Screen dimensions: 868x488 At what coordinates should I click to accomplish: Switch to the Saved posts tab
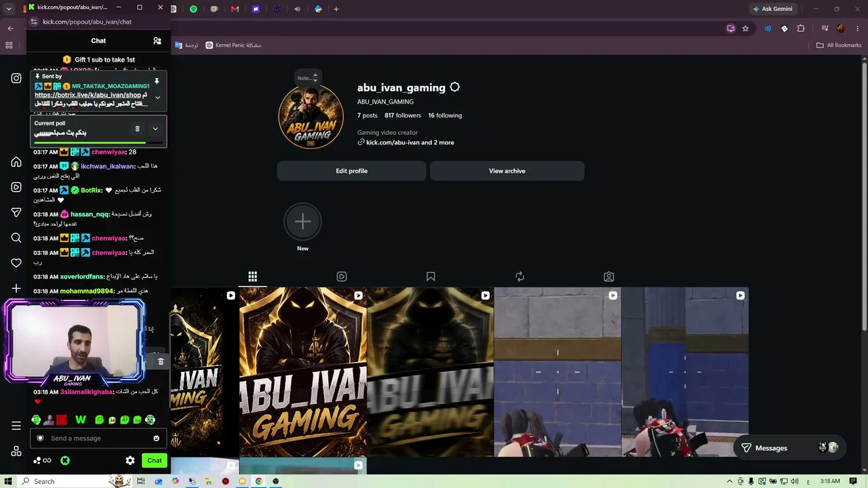tap(431, 277)
